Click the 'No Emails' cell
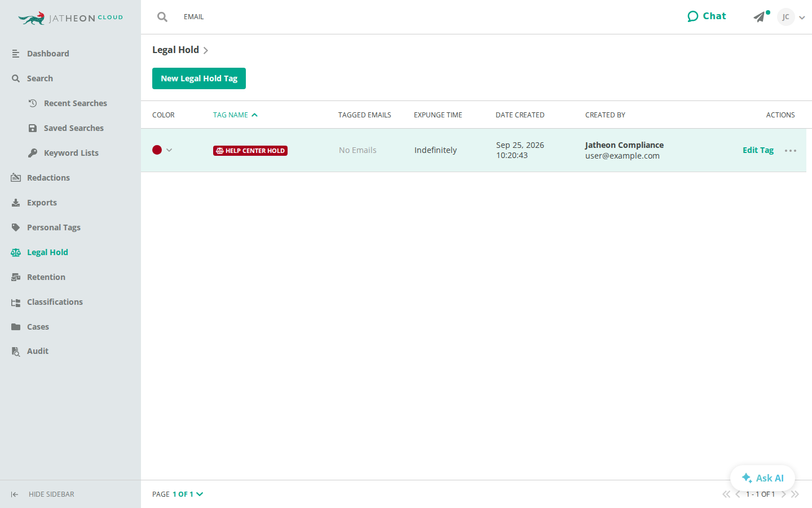 point(358,150)
